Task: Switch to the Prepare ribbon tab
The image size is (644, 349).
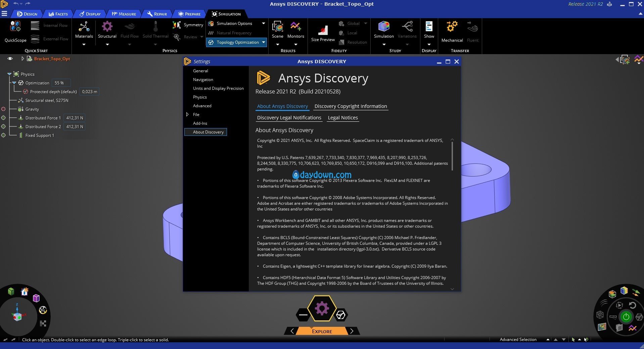Action: pyautogui.click(x=189, y=14)
